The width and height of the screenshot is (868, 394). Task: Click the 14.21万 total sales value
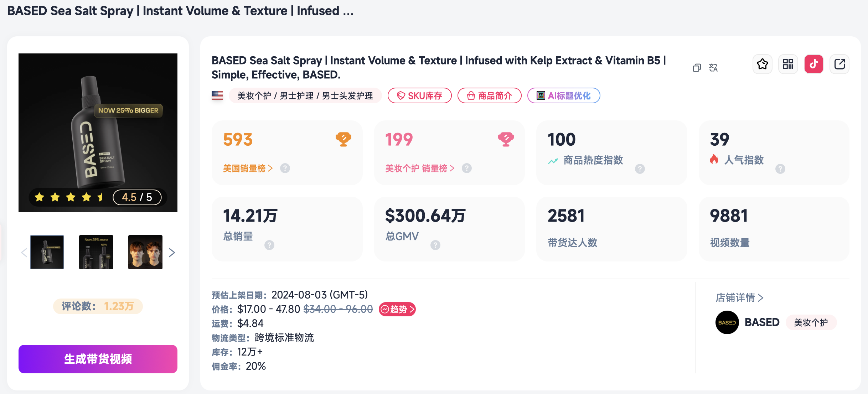250,216
